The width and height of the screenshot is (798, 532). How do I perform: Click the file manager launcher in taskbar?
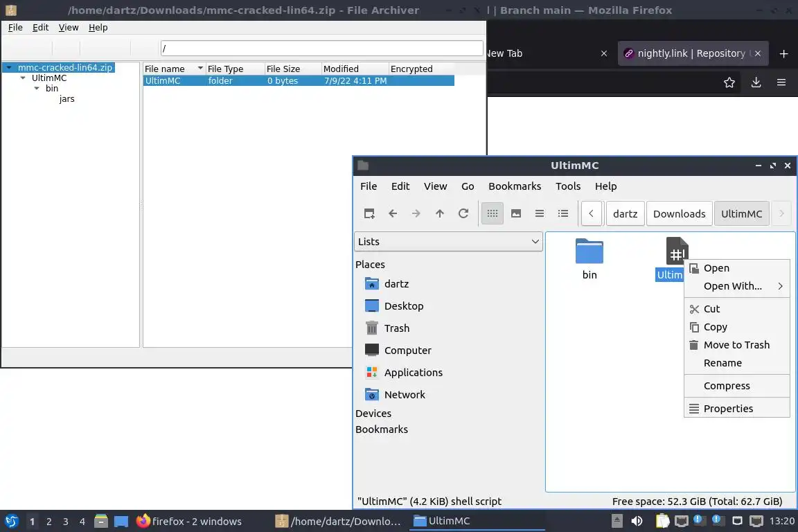[100, 522]
